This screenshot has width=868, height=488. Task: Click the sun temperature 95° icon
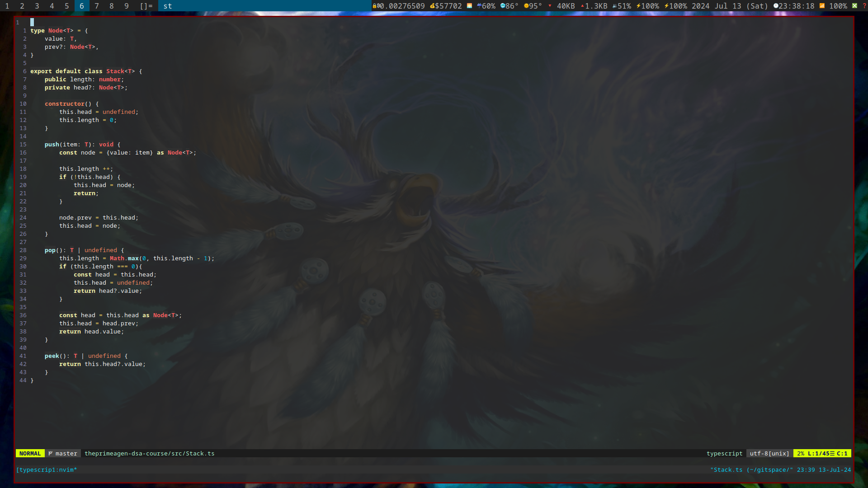point(526,6)
